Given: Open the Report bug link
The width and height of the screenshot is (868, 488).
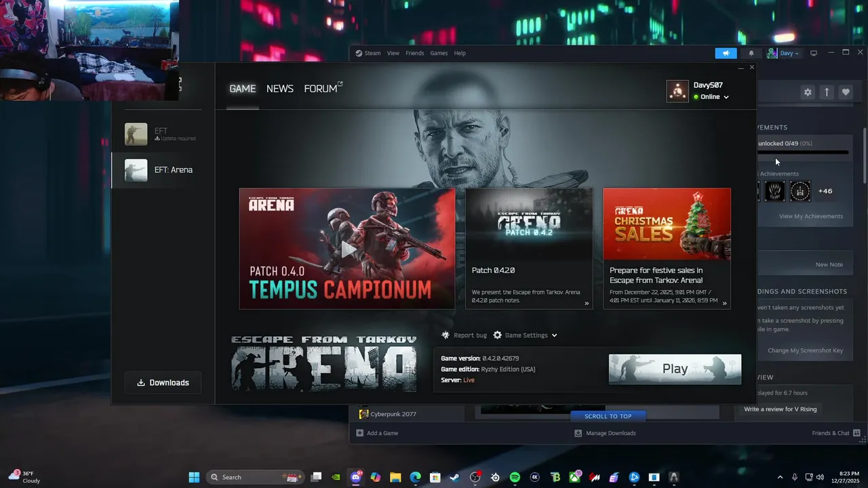Looking at the screenshot, I should 470,335.
